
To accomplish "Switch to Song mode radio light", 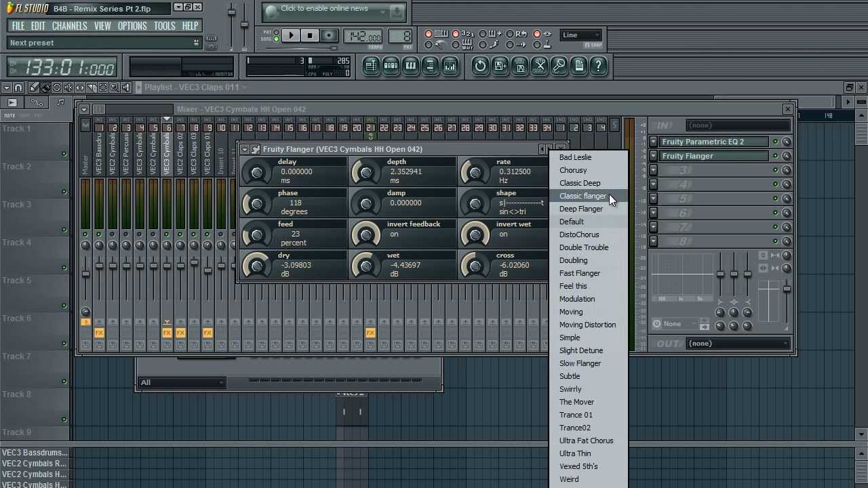I will pyautogui.click(x=277, y=39).
